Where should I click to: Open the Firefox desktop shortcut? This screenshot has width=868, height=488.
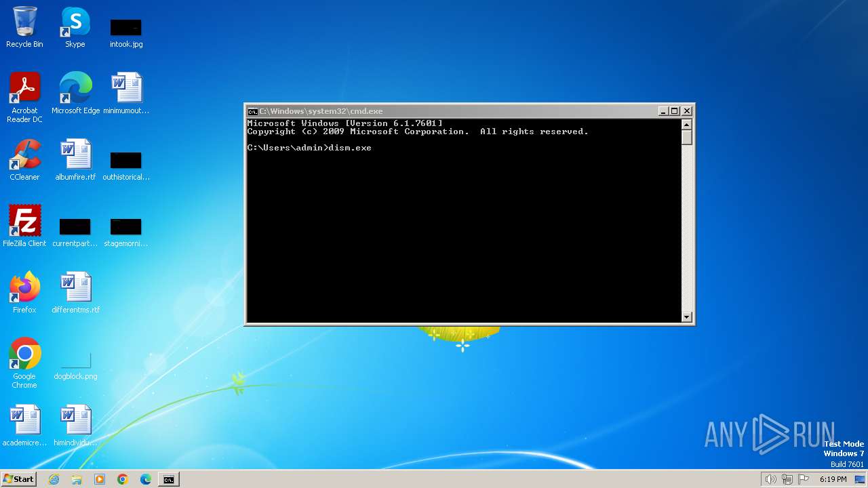(x=24, y=293)
